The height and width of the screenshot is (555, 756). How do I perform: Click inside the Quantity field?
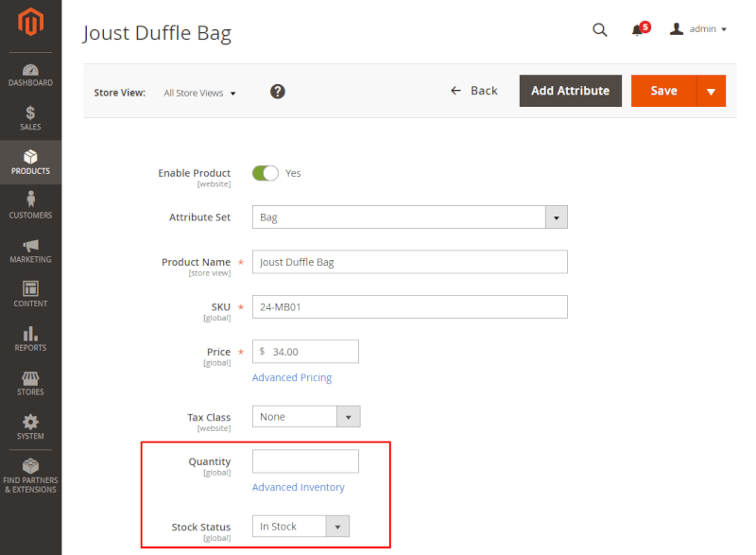point(304,460)
